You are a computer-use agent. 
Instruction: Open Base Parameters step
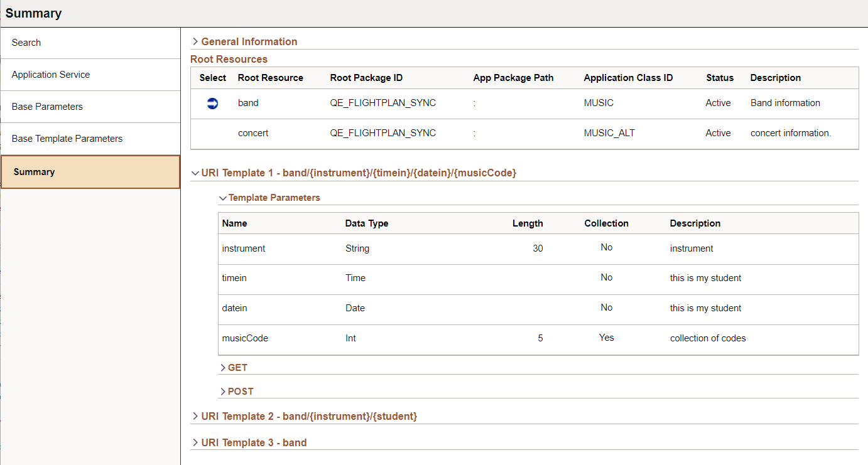(x=90, y=107)
